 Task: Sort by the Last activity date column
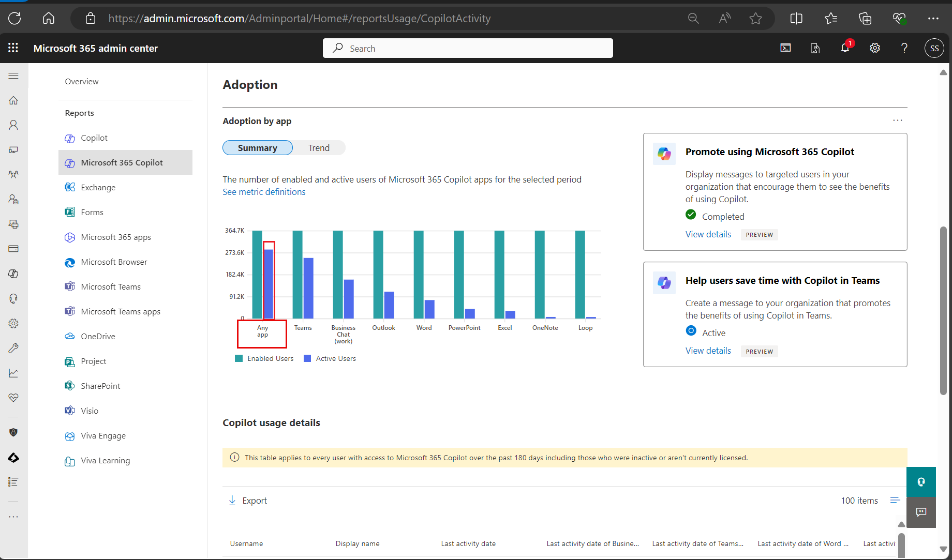click(468, 543)
